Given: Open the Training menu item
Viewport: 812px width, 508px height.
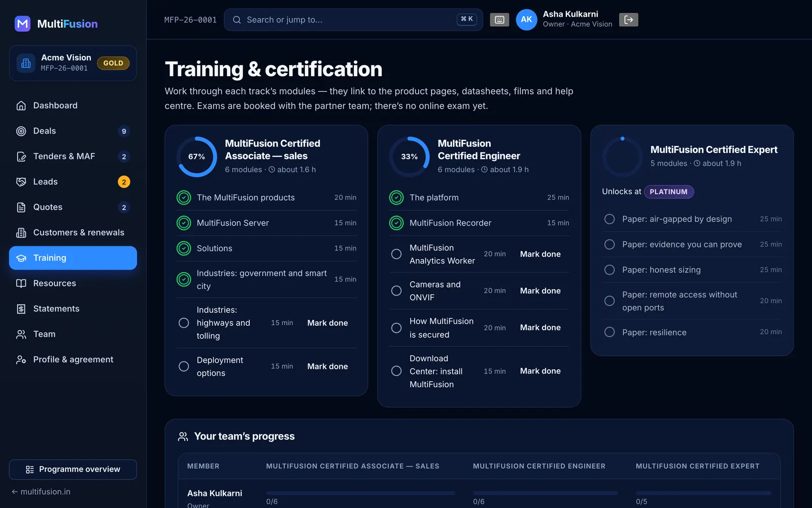Looking at the screenshot, I should coord(73,258).
